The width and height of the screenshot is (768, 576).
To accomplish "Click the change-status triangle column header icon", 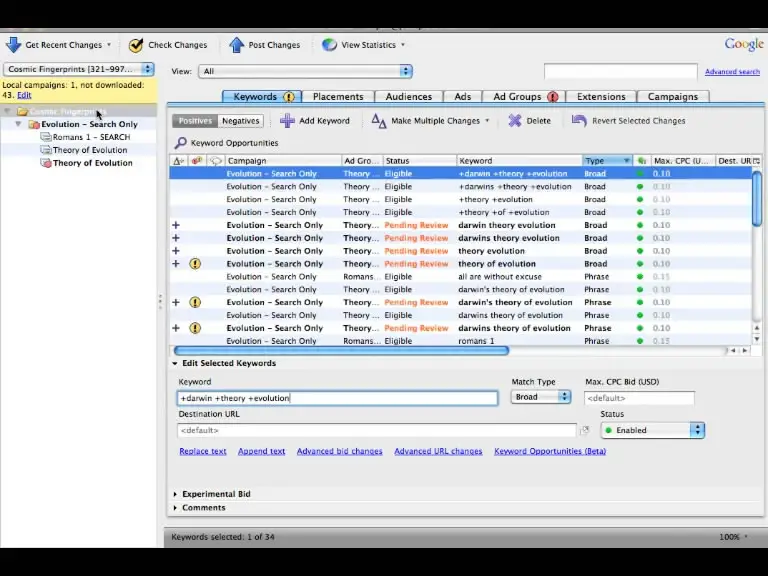I will pyautogui.click(x=178, y=161).
